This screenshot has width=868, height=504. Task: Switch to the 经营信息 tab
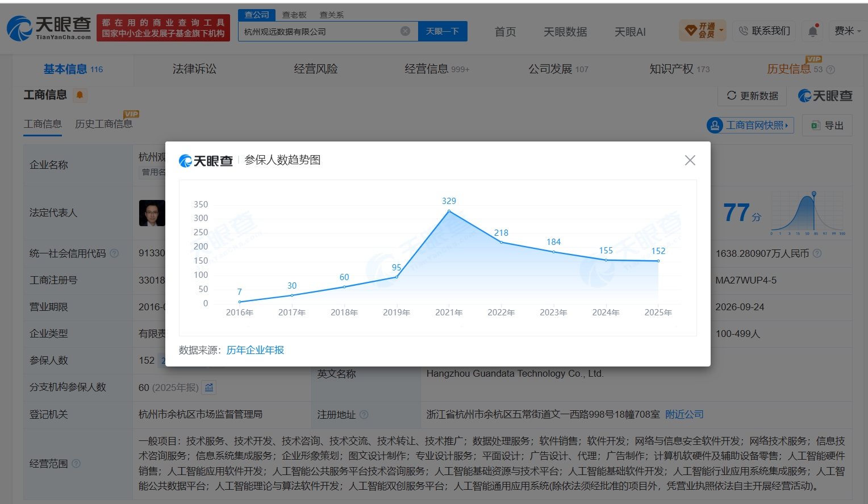click(x=437, y=69)
